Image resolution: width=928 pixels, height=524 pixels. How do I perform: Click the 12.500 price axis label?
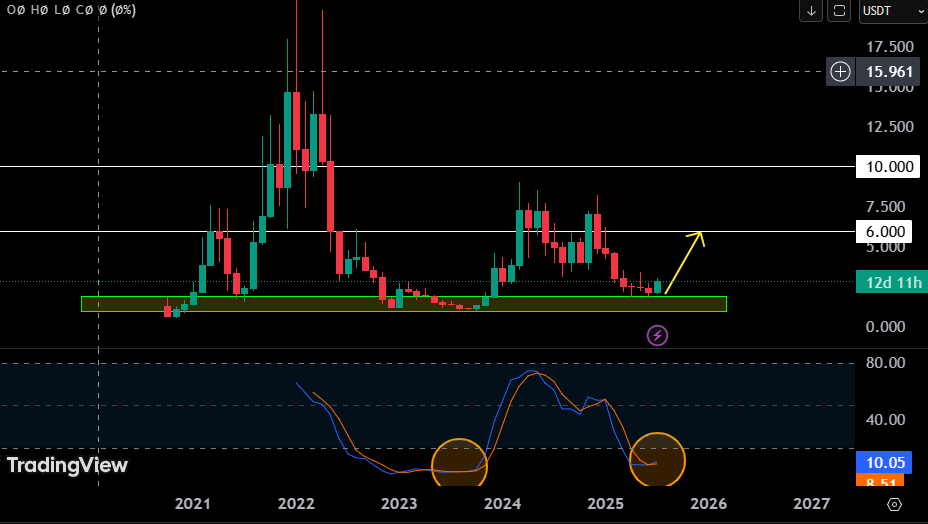(x=889, y=126)
